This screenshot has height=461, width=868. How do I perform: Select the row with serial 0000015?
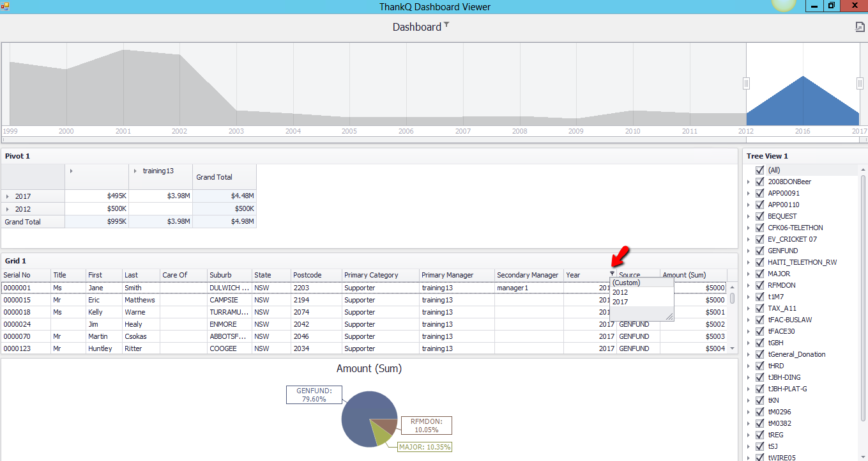tap(364, 300)
